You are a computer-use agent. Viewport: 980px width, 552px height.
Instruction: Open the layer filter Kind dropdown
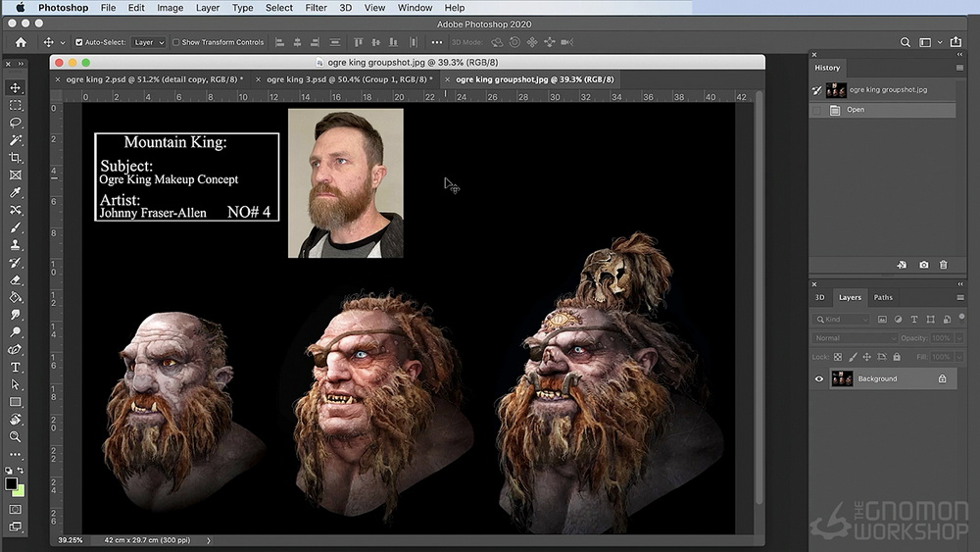[x=841, y=320]
